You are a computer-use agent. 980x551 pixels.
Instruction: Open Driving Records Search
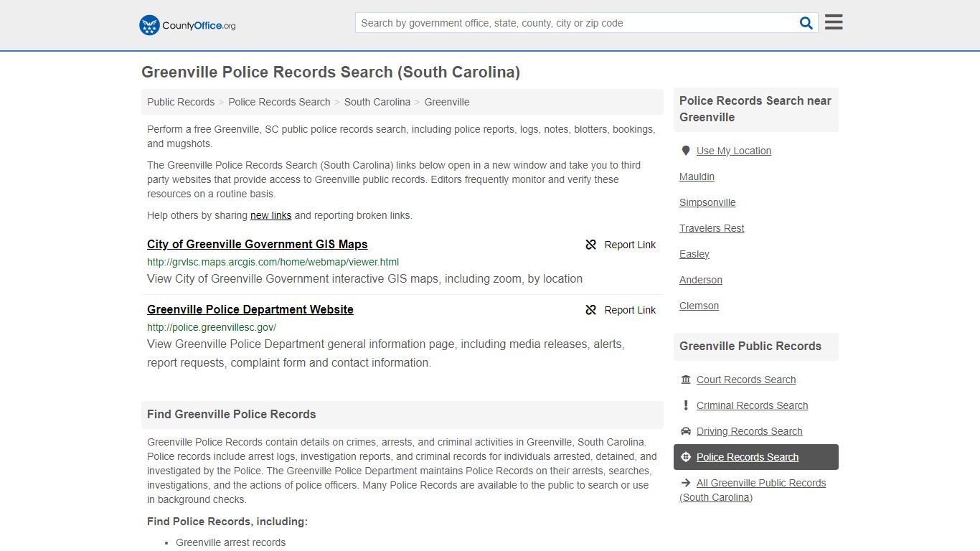point(749,431)
